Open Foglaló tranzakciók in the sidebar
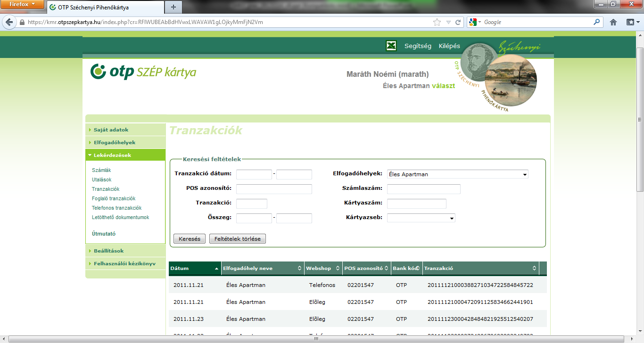The height and width of the screenshot is (343, 644). click(x=114, y=198)
